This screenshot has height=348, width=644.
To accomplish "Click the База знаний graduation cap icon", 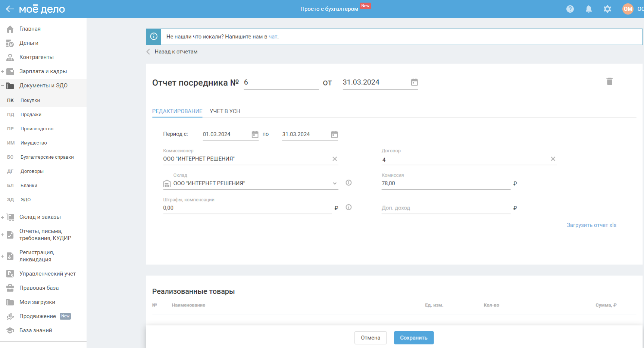I will (10, 330).
